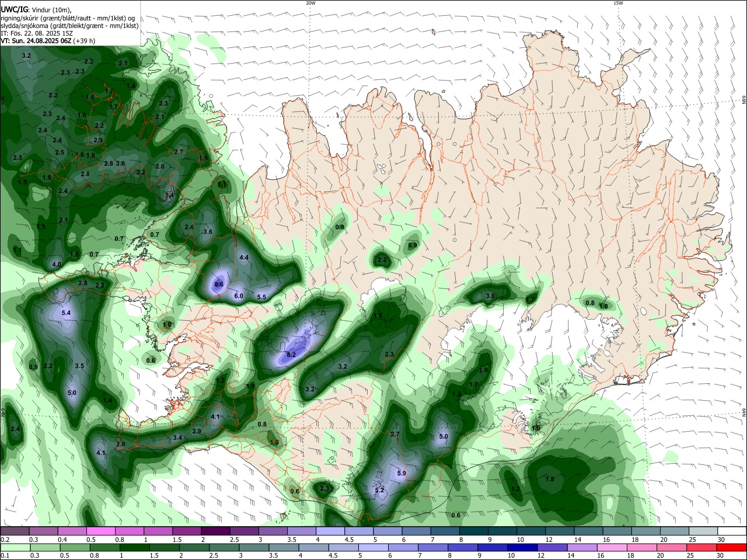
Task: Click the darkest purple snow swatch between 2 and 2.5
Action: point(215,531)
